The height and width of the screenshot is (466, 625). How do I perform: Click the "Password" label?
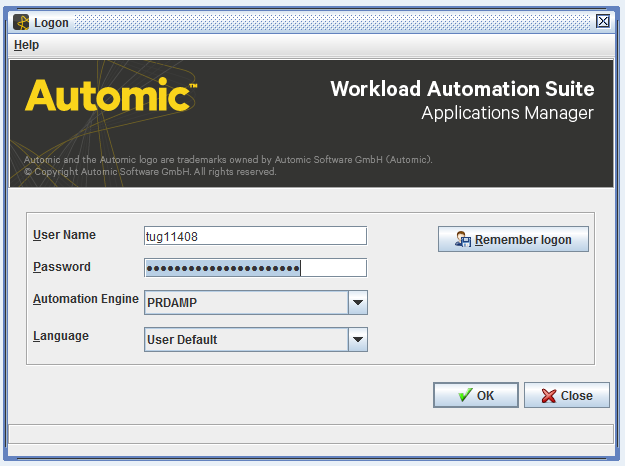(62, 267)
